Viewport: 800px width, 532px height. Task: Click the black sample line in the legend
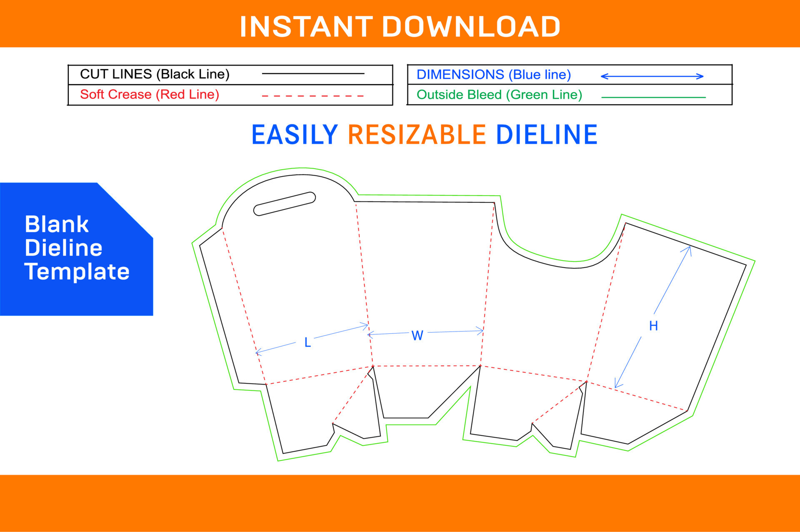point(313,74)
